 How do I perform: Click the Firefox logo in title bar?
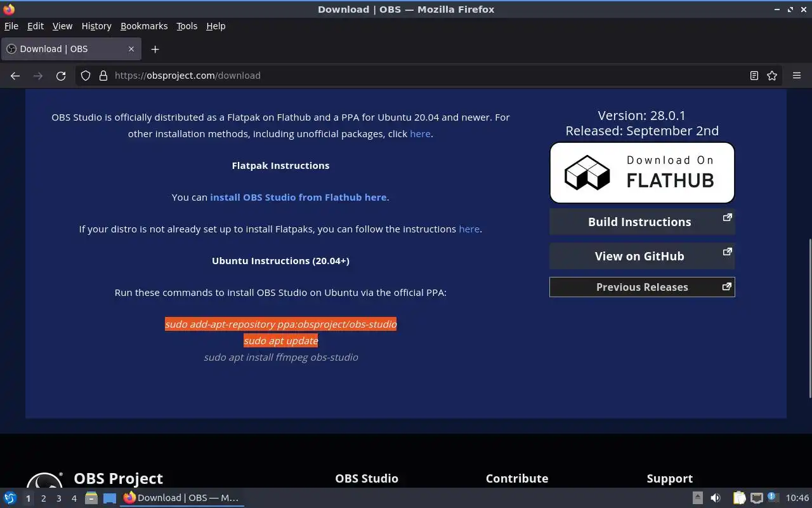click(x=9, y=9)
